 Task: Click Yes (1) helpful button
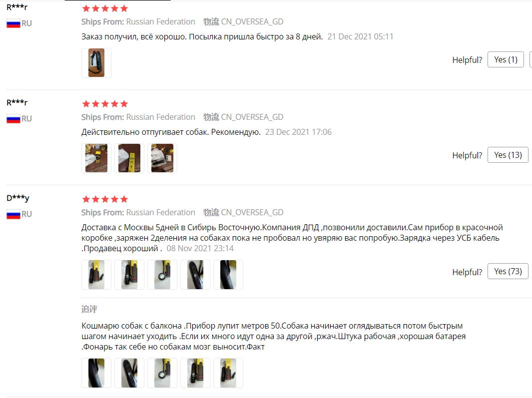506,60
